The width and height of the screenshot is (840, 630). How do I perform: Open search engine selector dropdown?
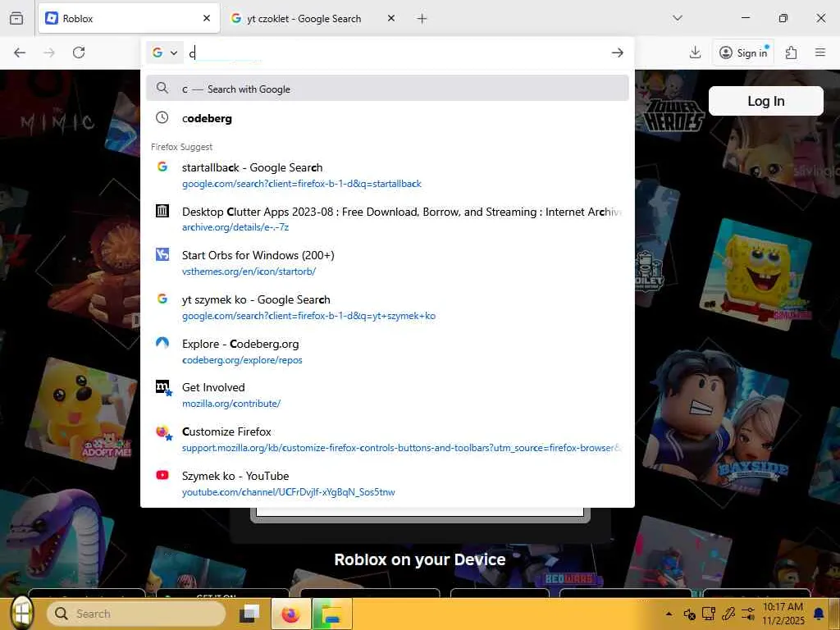pos(164,52)
